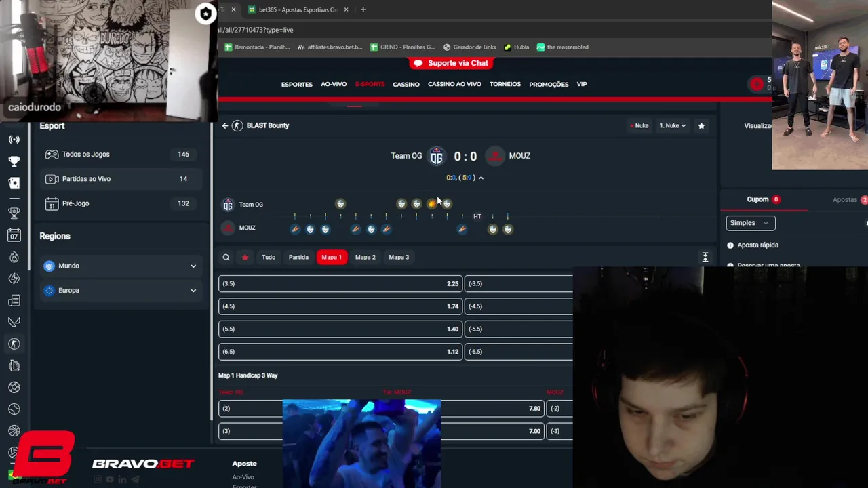The image size is (868, 488).
Task: Open the Cupom tab
Action: [763, 199]
